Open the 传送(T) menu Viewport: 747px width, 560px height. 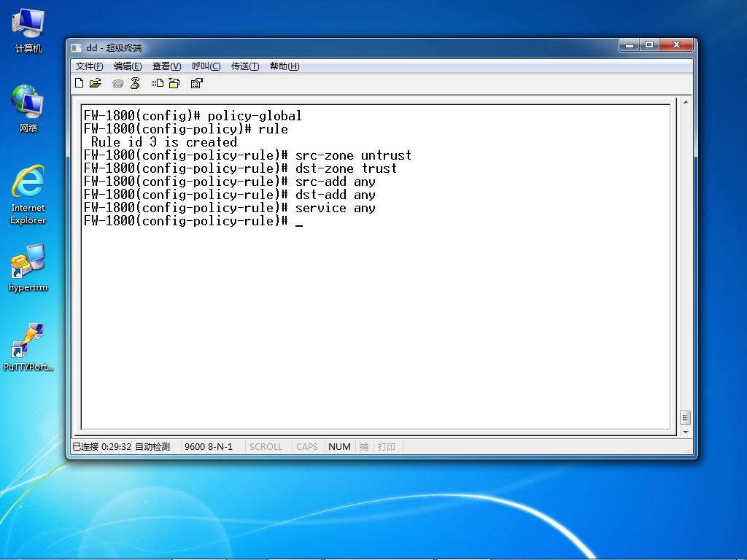245,66
